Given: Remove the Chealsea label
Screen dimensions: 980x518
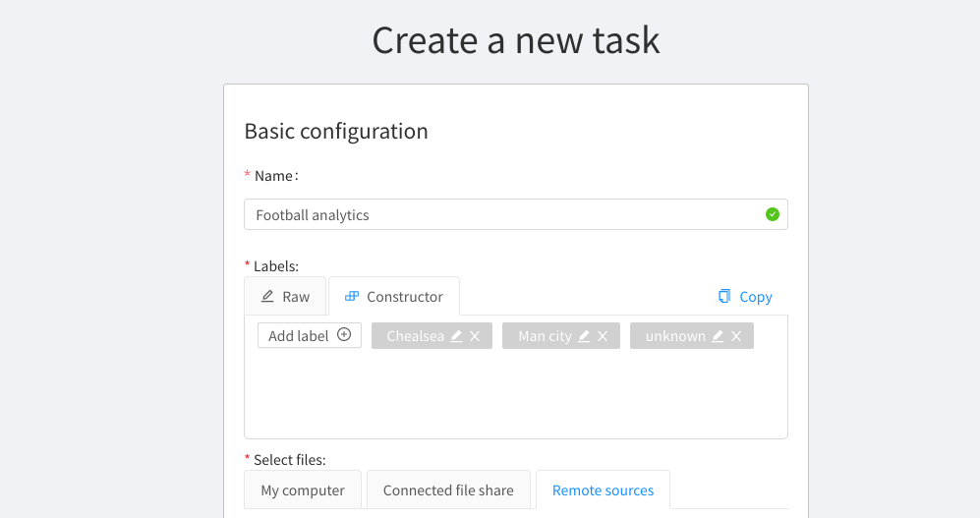Looking at the screenshot, I should tap(475, 336).
